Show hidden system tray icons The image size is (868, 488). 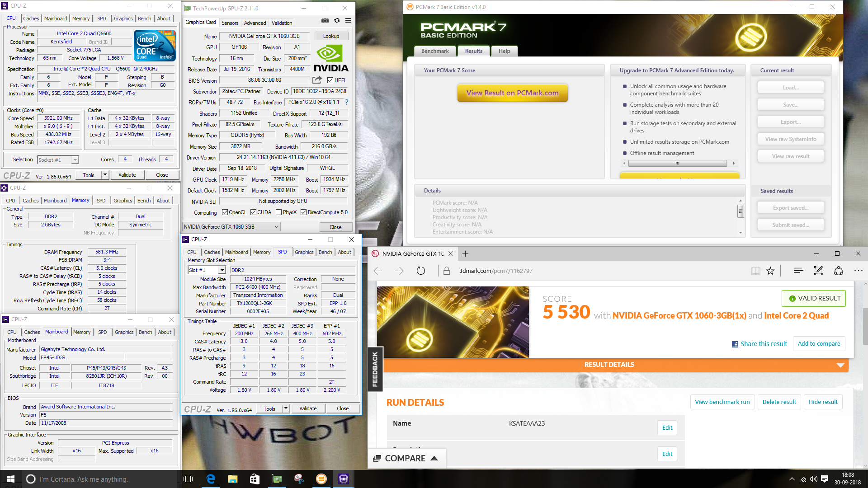click(792, 479)
